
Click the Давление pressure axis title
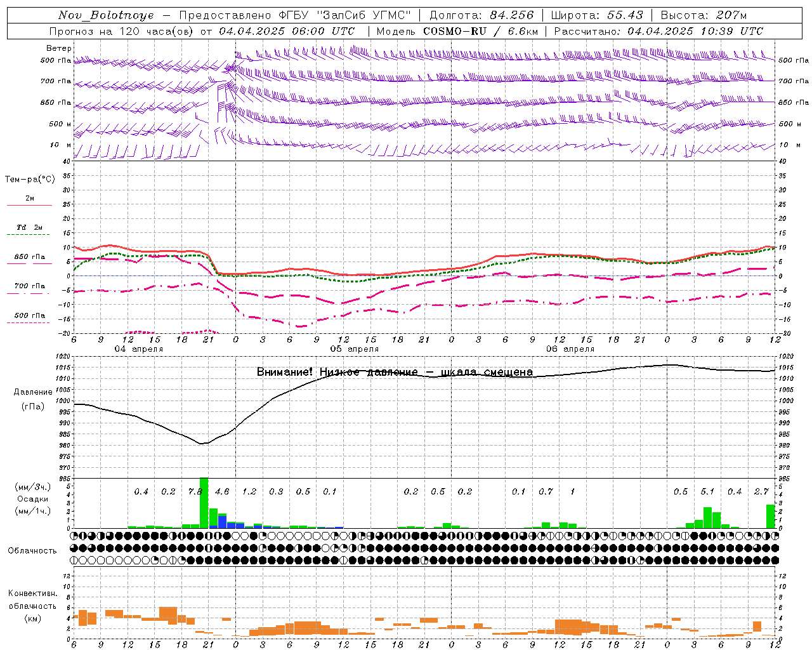pos(33,392)
